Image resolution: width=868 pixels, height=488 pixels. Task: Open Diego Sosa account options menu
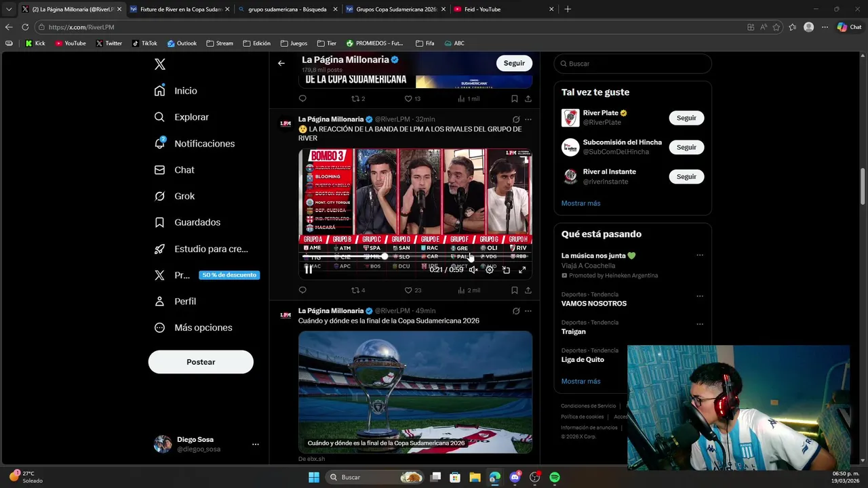coord(256,444)
